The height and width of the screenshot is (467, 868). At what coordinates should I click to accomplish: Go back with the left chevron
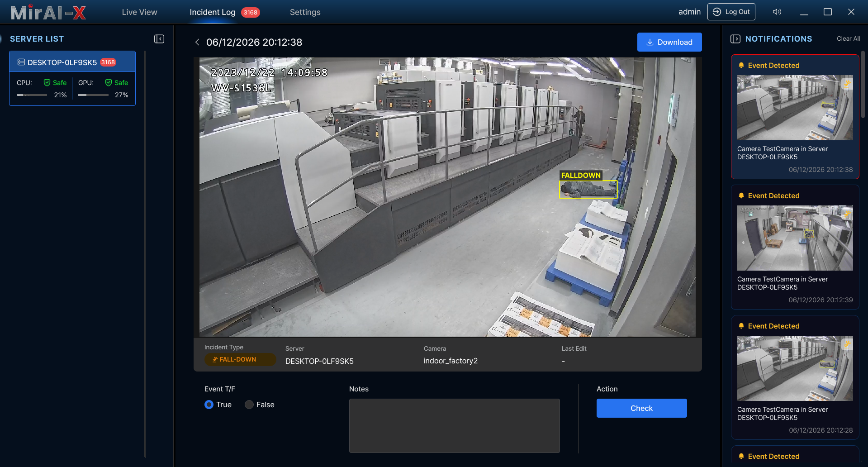[x=197, y=42]
